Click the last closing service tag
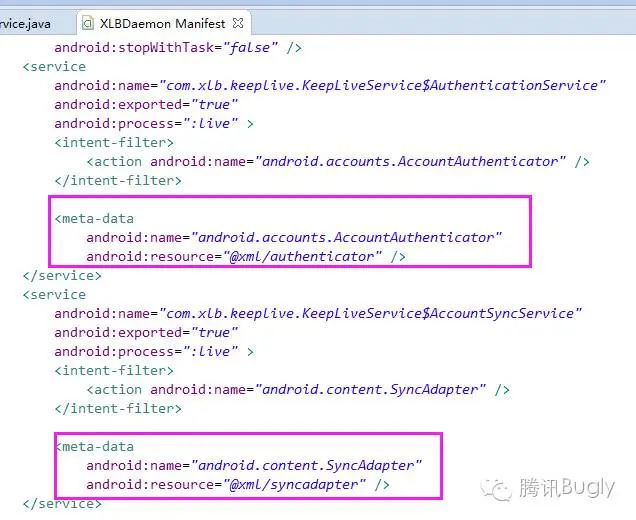Viewport: 636px width, 520px height. tap(62, 503)
